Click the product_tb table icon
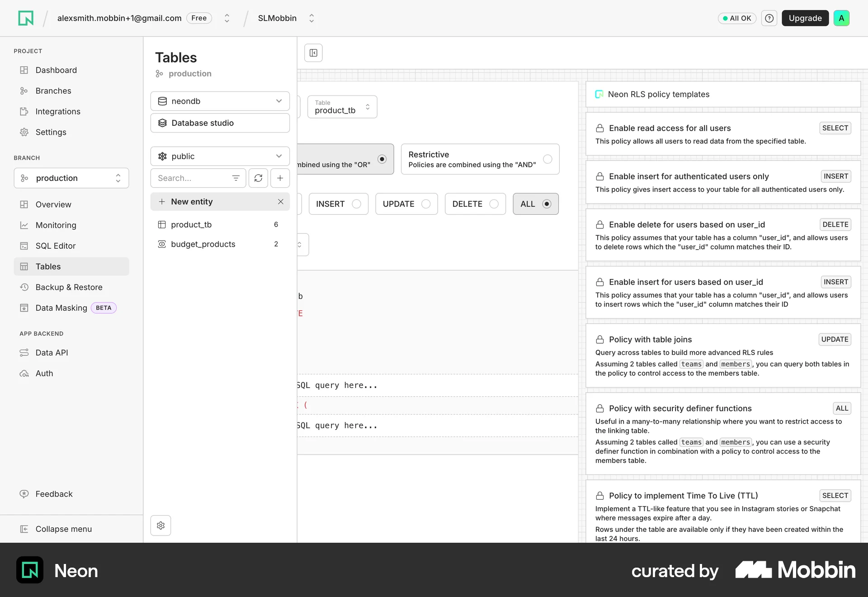The height and width of the screenshot is (597, 868). point(161,225)
